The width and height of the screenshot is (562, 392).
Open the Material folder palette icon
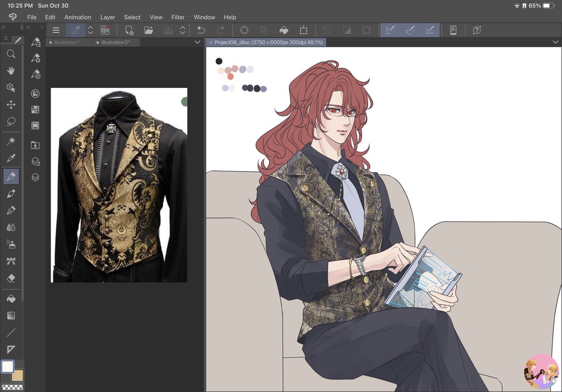[35, 145]
